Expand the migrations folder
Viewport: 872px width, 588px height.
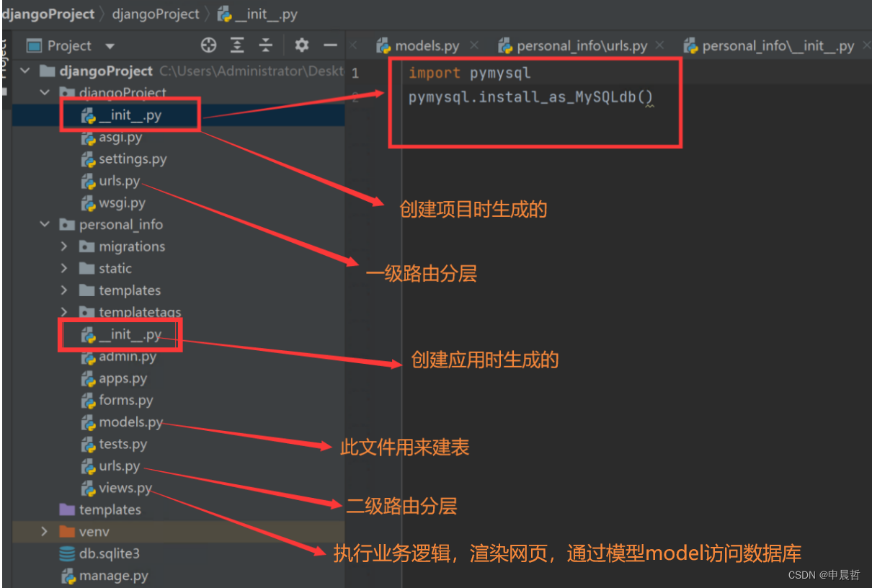(x=63, y=246)
